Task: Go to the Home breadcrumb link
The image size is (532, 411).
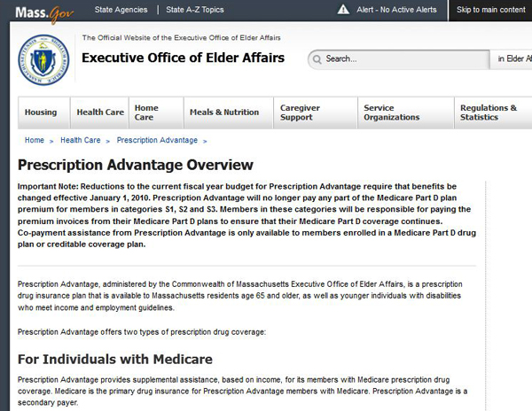Action: tap(35, 140)
